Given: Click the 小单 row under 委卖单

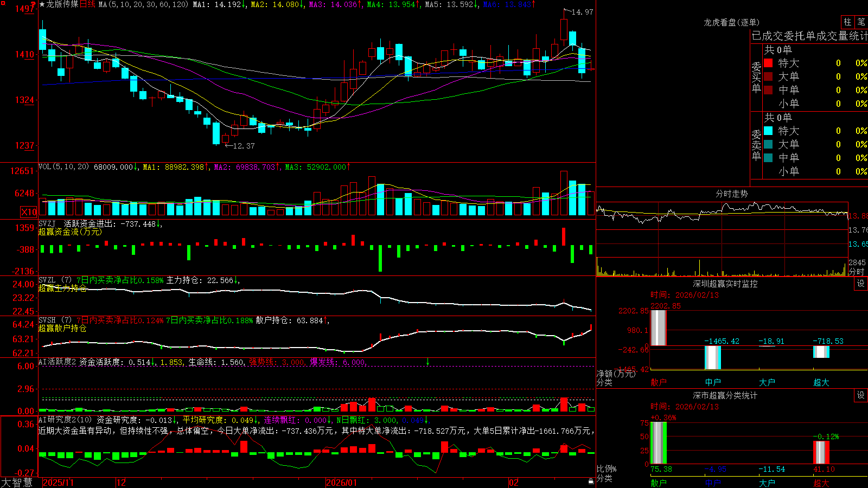Looking at the screenshot, I should (x=816, y=171).
